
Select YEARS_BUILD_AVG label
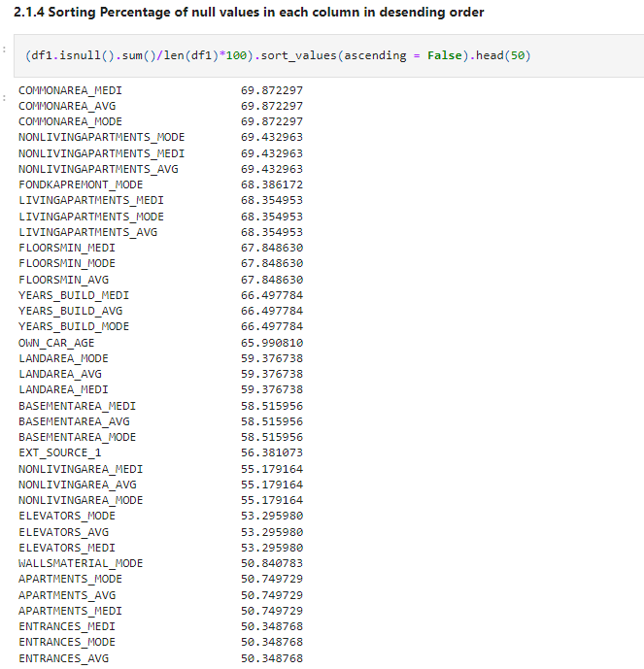[70, 311]
